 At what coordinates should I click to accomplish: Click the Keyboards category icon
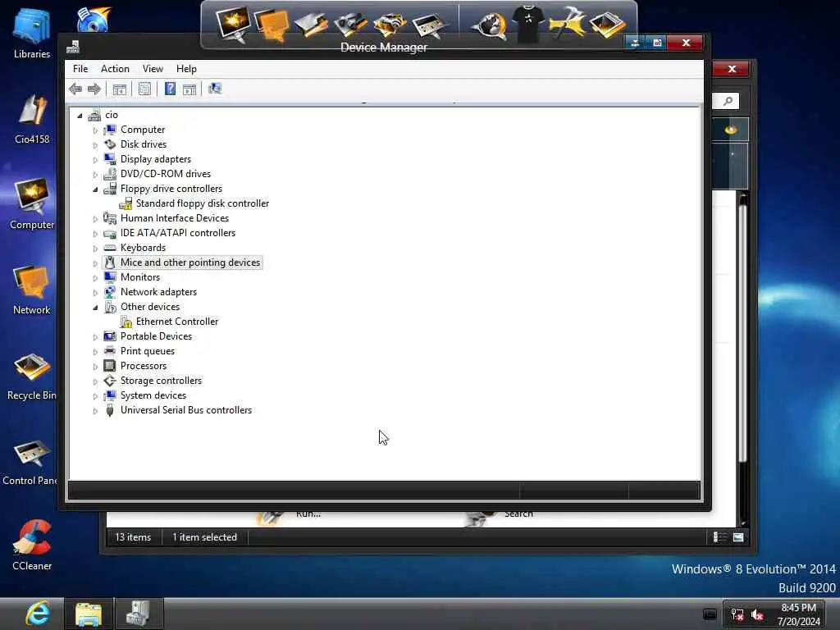pyautogui.click(x=110, y=248)
